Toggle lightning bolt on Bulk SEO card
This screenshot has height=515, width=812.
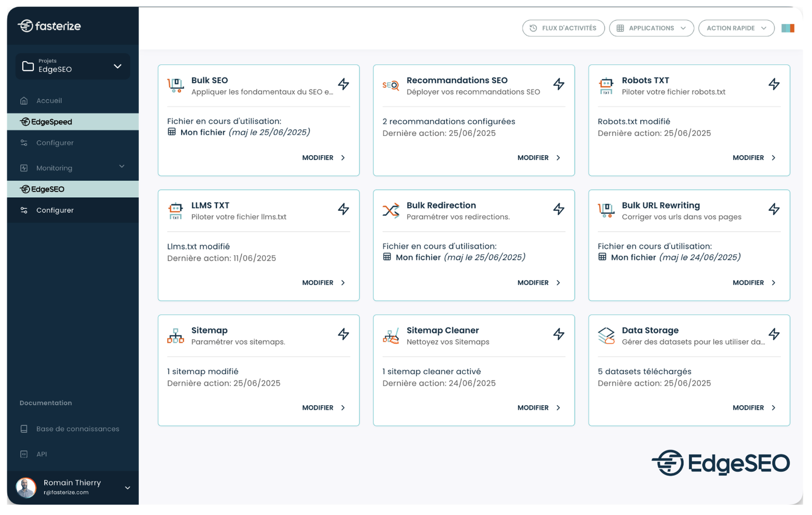(343, 84)
